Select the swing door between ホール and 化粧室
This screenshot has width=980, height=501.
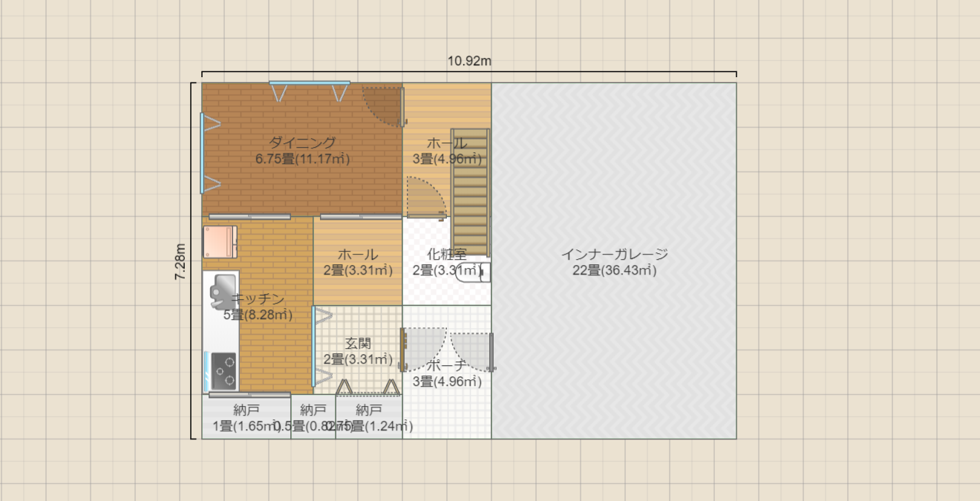(x=427, y=199)
